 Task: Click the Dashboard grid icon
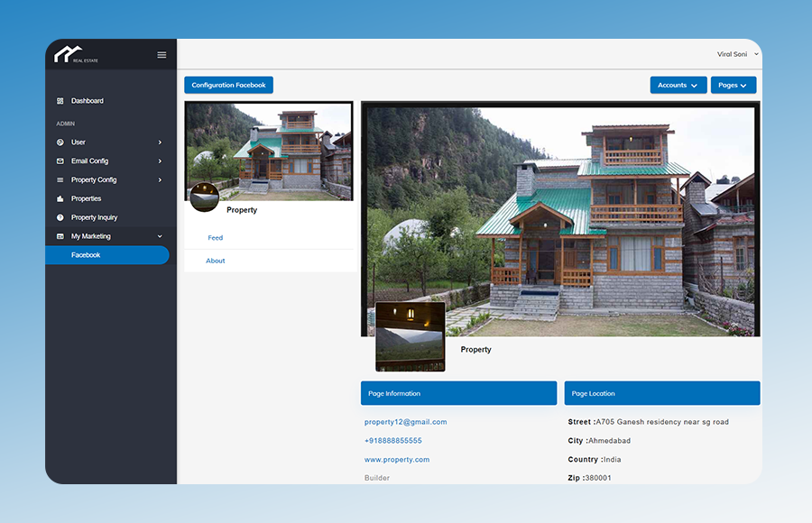point(60,101)
